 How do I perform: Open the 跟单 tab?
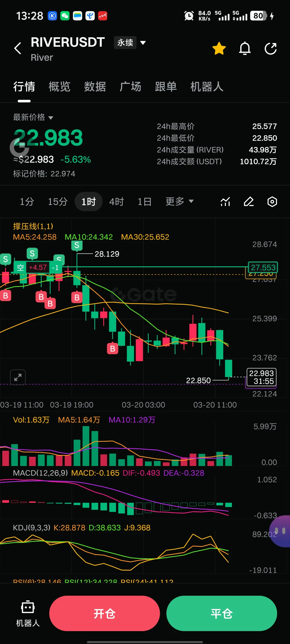click(166, 87)
